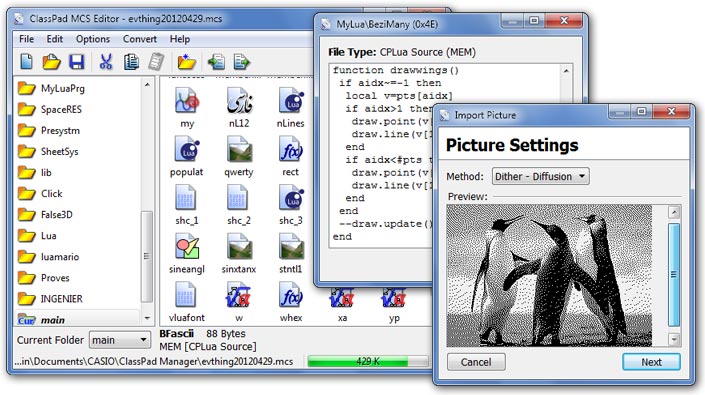Select the stntl1 picture file icon
Viewport: 705px width, 395px height.
click(x=290, y=247)
